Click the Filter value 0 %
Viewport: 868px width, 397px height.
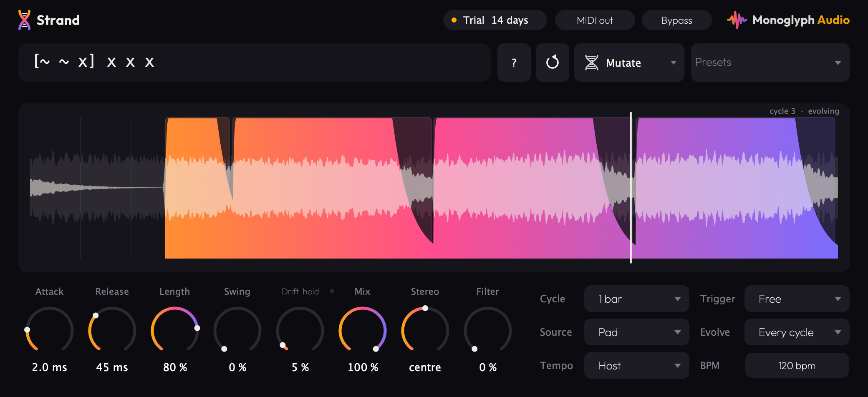point(488,367)
